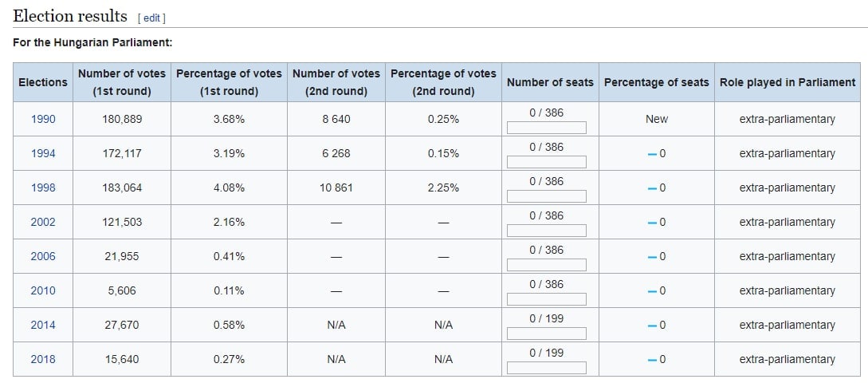The image size is (868, 383).
Task: Click the 1990 seats composition bar
Action: 546,128
